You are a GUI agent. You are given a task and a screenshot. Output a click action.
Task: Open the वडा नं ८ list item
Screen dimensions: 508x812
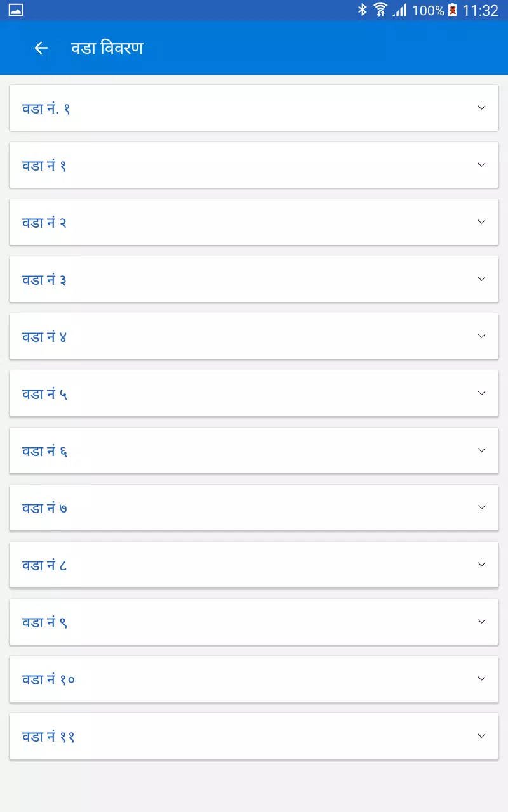pos(254,565)
